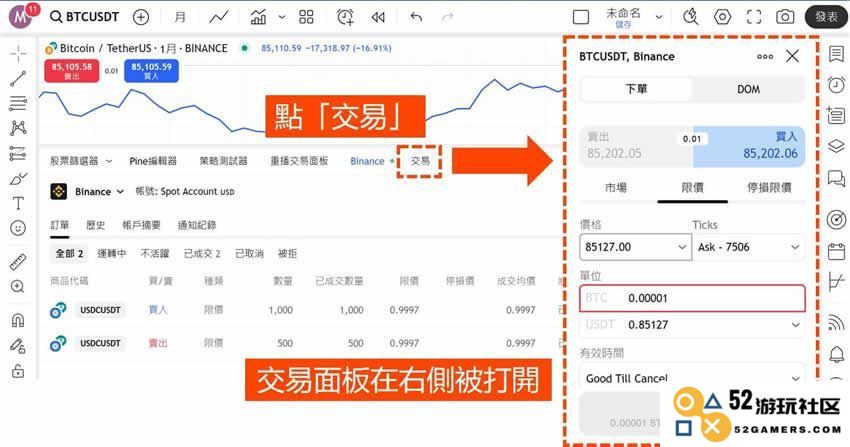850x447 pixels.
Task: Toggle lock all drawings
Action: tap(18, 371)
